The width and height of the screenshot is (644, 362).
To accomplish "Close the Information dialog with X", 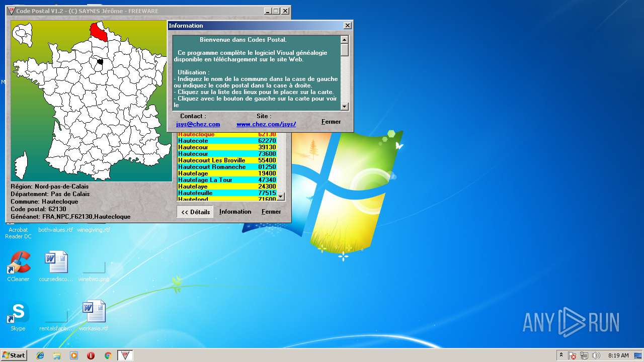I will pos(348,26).
